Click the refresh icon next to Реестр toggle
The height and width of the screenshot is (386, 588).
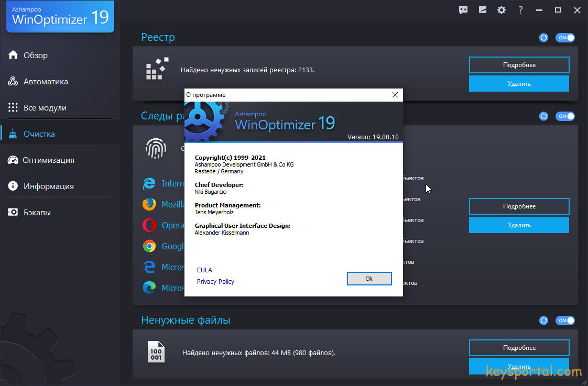(x=543, y=38)
